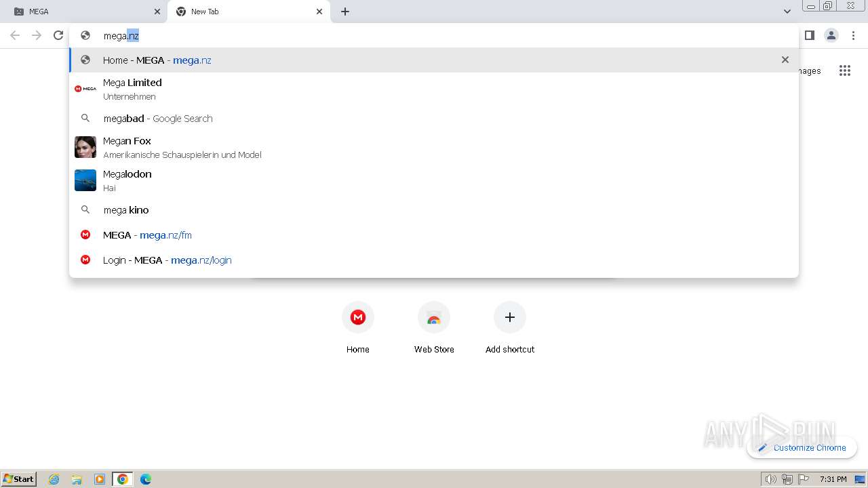Image resolution: width=868 pixels, height=488 pixels.
Task: Open the Chrome three-dot menu
Action: click(x=854, y=35)
